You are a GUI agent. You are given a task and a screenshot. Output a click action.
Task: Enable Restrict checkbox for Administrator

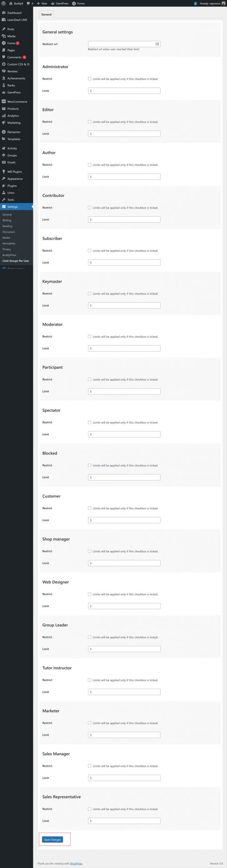[x=90, y=79]
